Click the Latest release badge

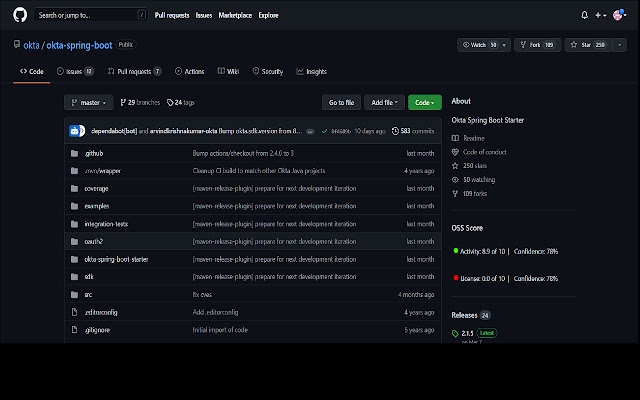pyautogui.click(x=487, y=333)
